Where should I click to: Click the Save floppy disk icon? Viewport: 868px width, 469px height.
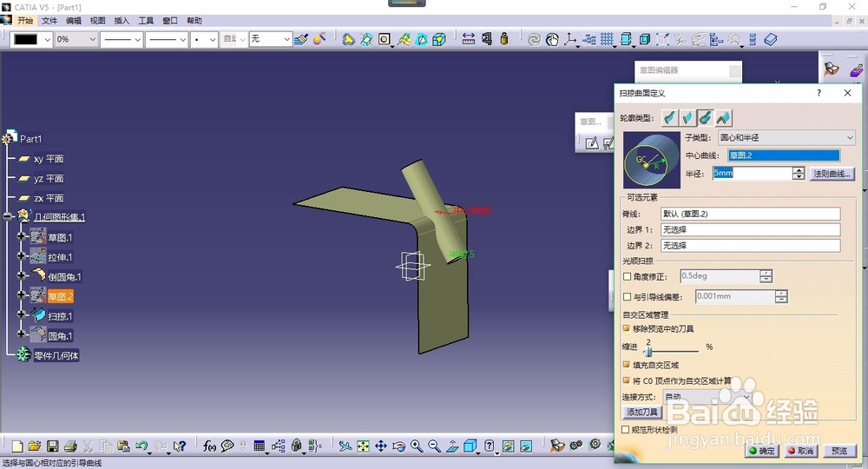pyautogui.click(x=53, y=446)
